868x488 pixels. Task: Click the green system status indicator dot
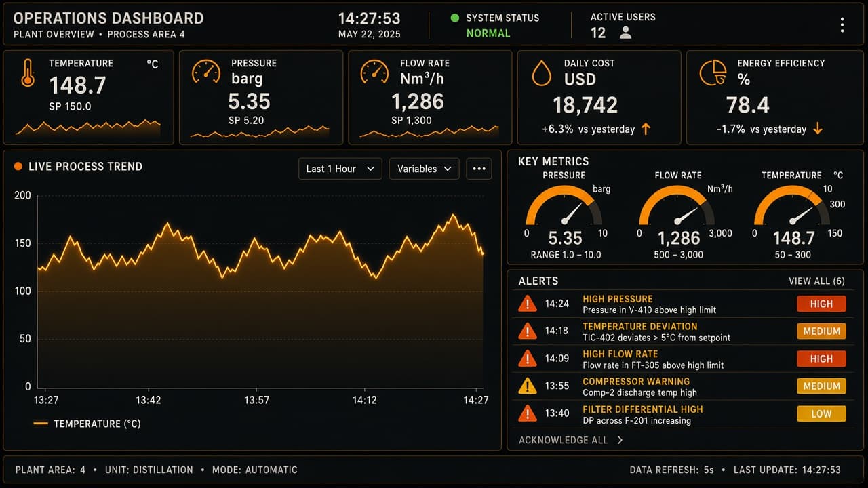point(455,18)
